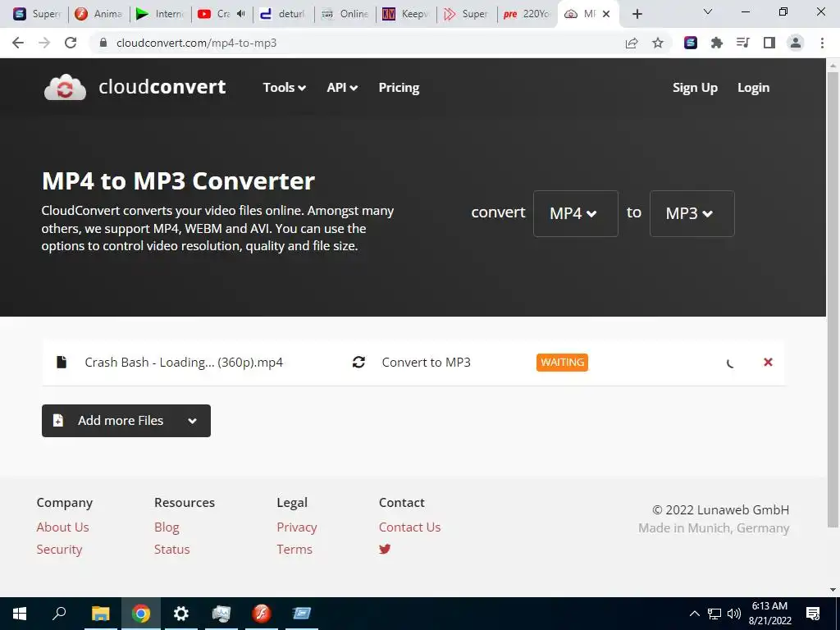Go back using browser back arrow
Image resolution: width=840 pixels, height=630 pixels.
tap(18, 43)
